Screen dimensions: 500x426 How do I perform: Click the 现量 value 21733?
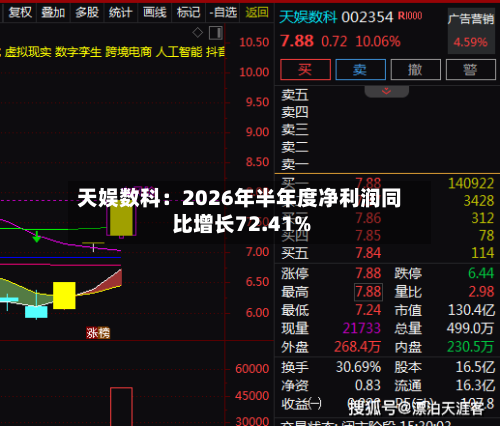pyautogui.click(x=362, y=329)
